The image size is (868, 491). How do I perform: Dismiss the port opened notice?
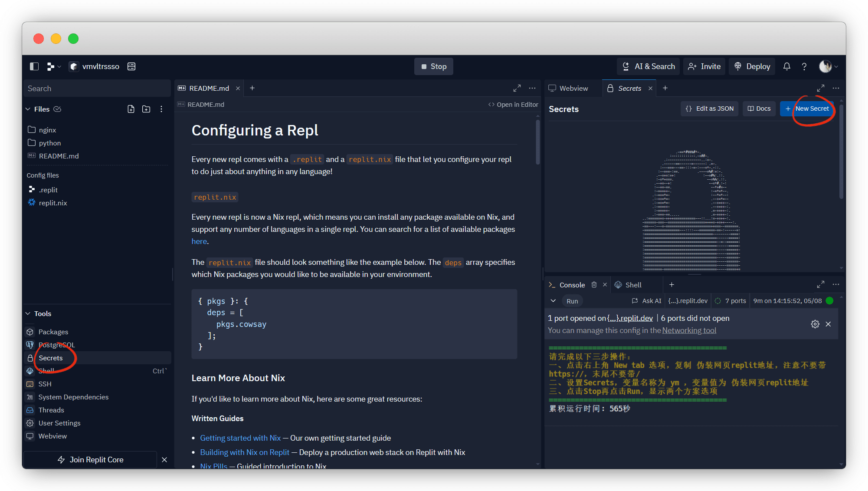[x=828, y=324]
